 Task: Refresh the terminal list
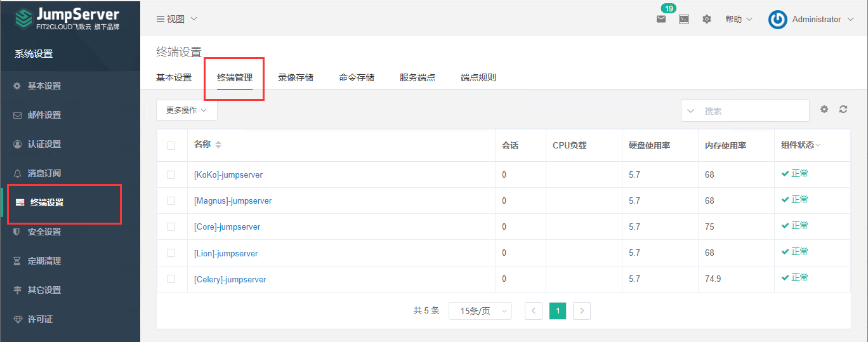(843, 109)
